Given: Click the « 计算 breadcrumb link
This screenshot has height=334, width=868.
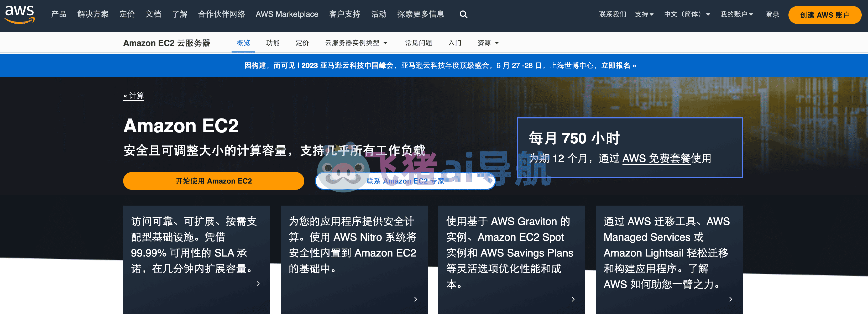Looking at the screenshot, I should coord(133,96).
